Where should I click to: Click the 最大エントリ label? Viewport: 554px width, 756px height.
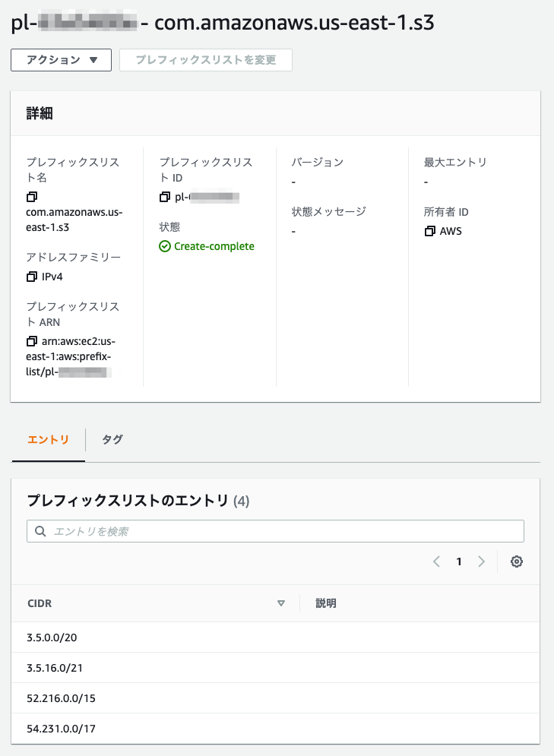coord(455,163)
